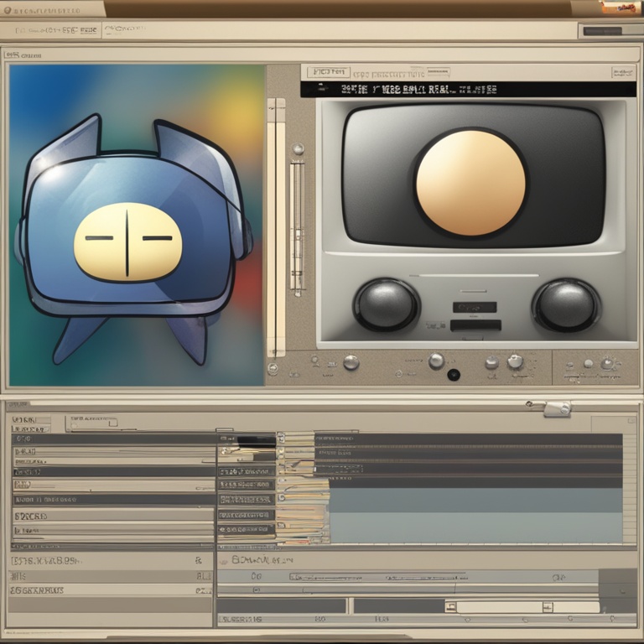Select the blue mascot preview image

(137, 225)
